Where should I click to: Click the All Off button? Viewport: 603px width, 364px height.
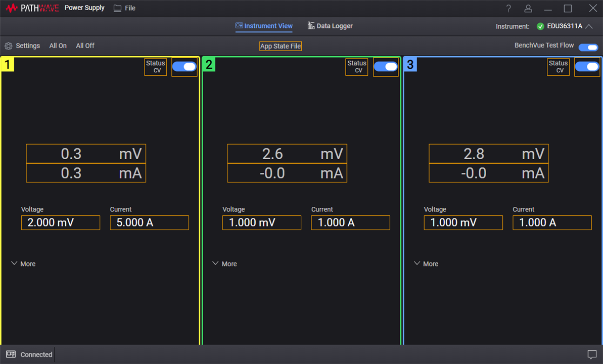point(85,46)
